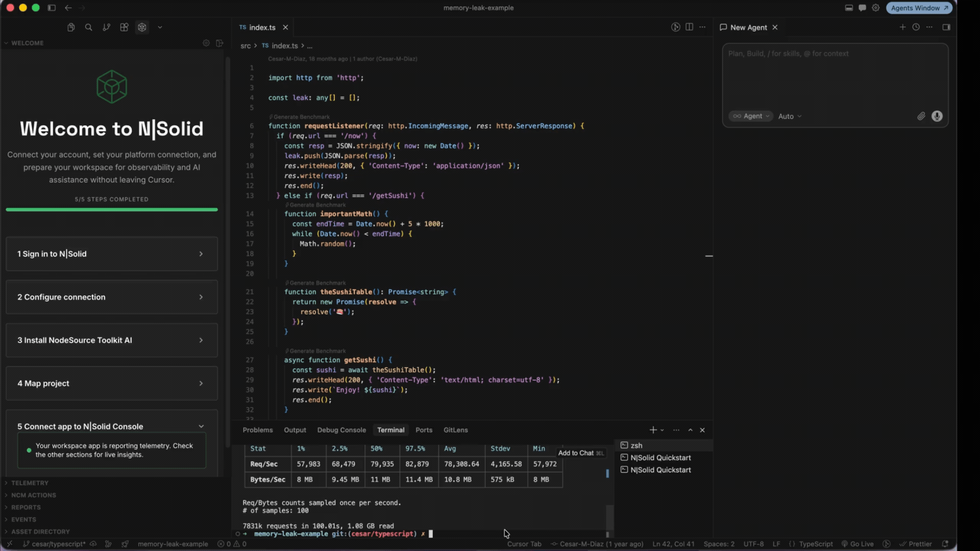Focus the agent prompt input field
This screenshot has height=551, width=980.
[835, 76]
